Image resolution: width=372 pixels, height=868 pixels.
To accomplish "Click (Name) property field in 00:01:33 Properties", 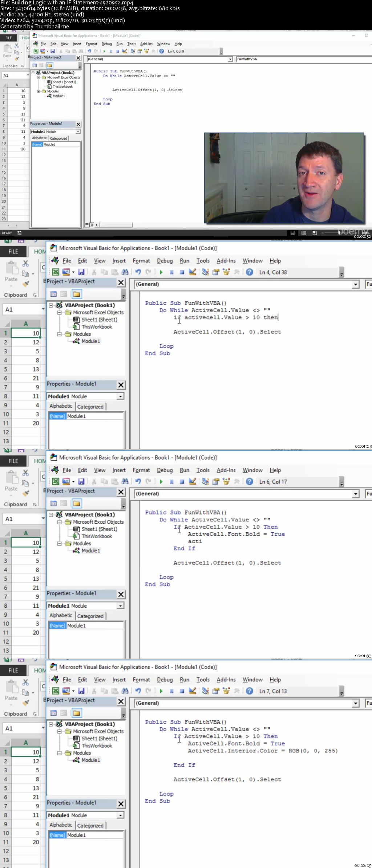I will click(x=86, y=625).
